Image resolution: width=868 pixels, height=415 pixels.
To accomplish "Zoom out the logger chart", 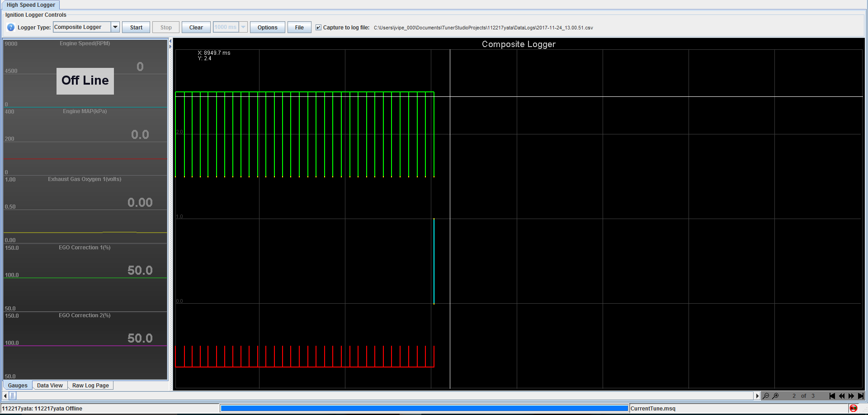I will tap(766, 396).
